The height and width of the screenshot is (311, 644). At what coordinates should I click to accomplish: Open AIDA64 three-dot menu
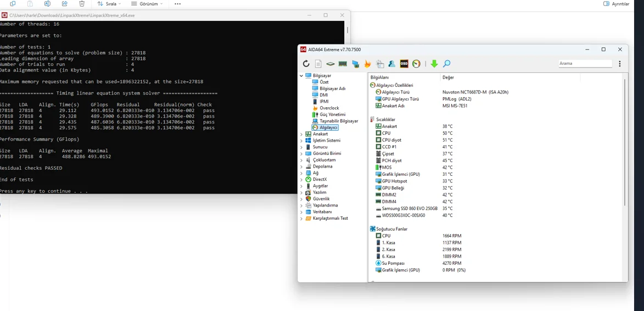pyautogui.click(x=620, y=64)
